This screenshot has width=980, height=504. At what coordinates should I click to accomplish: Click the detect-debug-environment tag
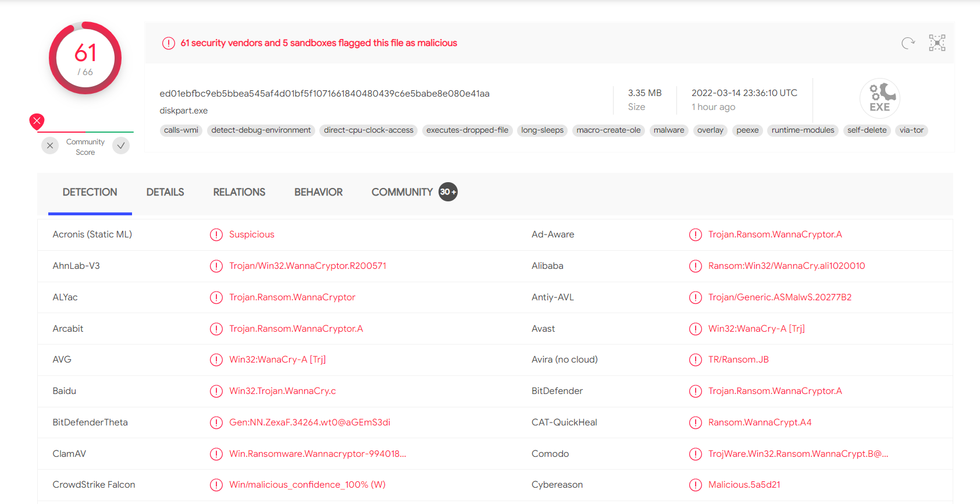click(x=261, y=130)
